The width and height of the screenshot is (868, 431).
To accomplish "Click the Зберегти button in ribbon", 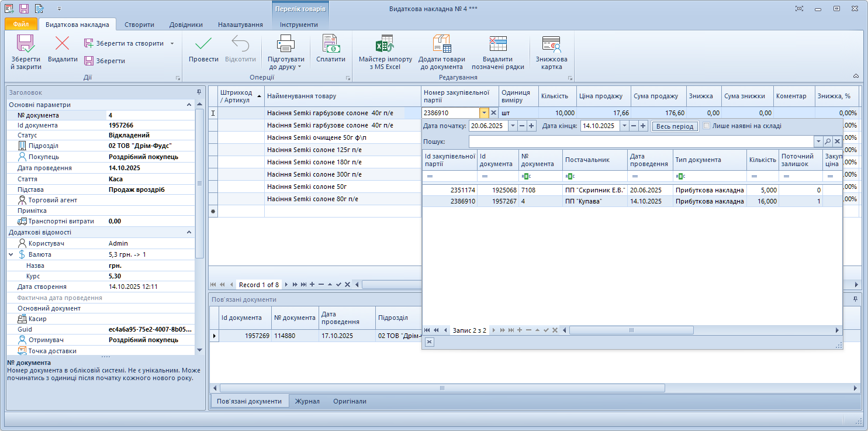I will click(x=105, y=61).
